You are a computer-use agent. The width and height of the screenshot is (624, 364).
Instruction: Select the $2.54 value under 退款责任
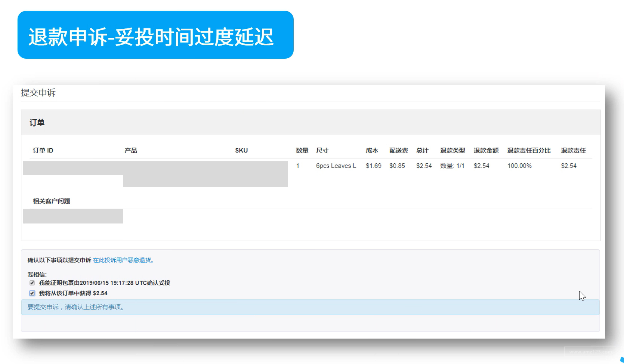click(569, 166)
